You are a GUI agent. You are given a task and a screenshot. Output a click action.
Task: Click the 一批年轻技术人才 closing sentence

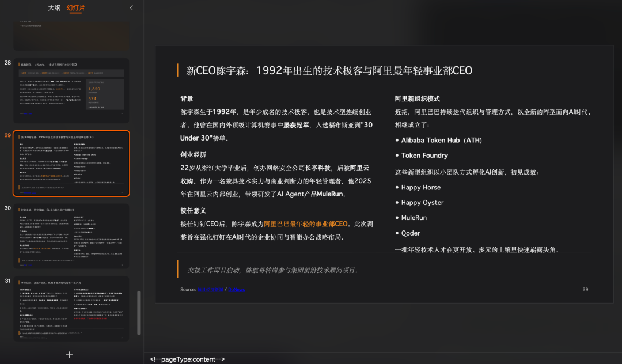point(477,249)
